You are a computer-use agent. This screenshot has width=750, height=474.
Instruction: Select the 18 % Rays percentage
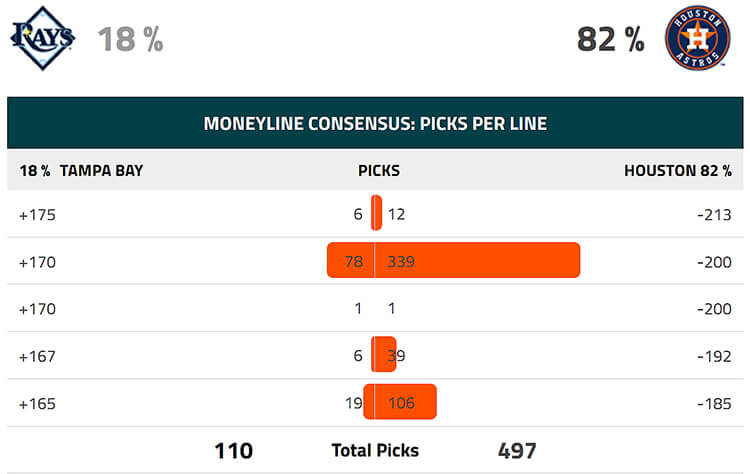[131, 39]
